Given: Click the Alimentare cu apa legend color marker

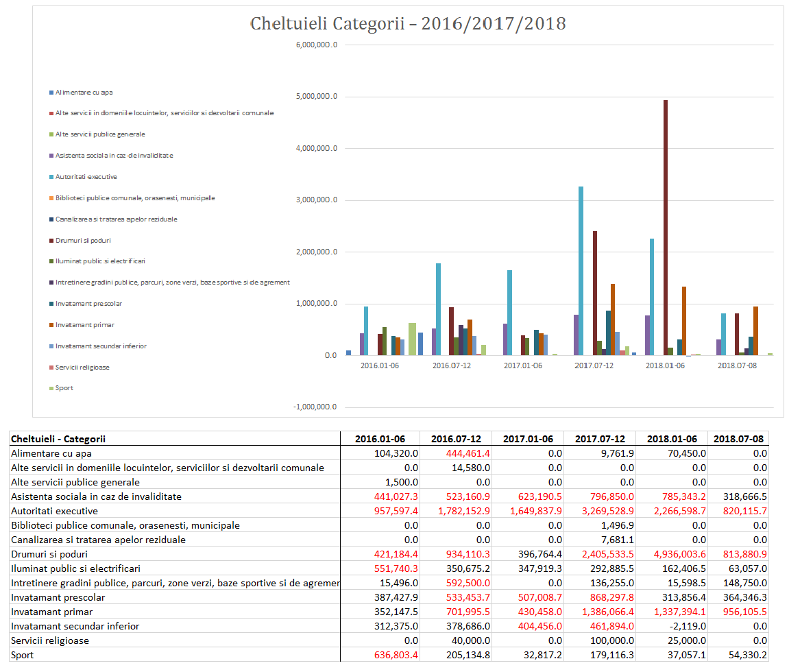Looking at the screenshot, I should [x=51, y=92].
